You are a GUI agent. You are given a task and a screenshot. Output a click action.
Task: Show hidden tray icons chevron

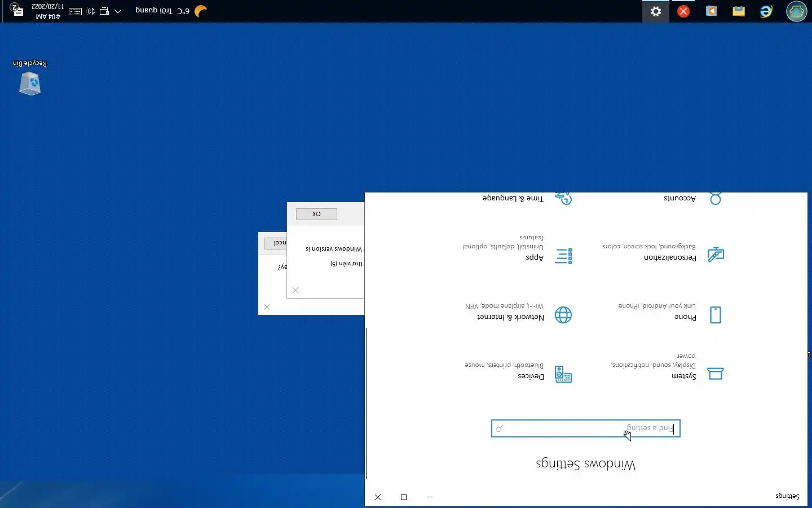(118, 11)
